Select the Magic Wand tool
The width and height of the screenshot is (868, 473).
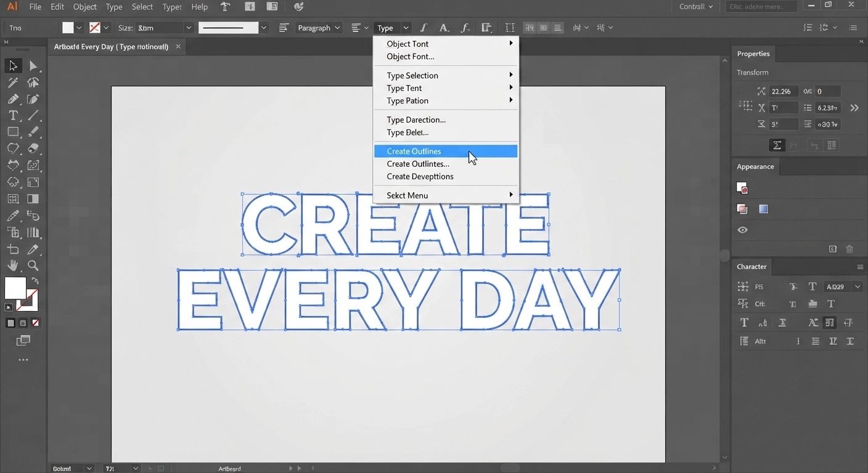[x=13, y=83]
